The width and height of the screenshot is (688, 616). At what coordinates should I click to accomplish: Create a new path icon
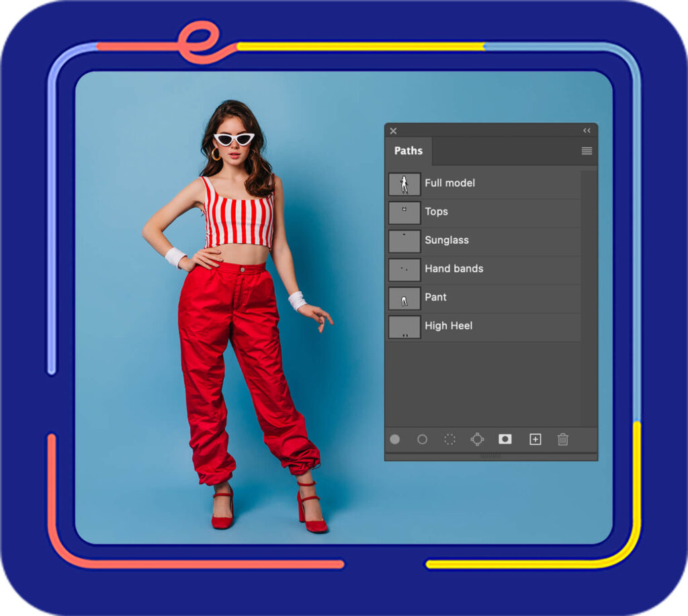(535, 439)
